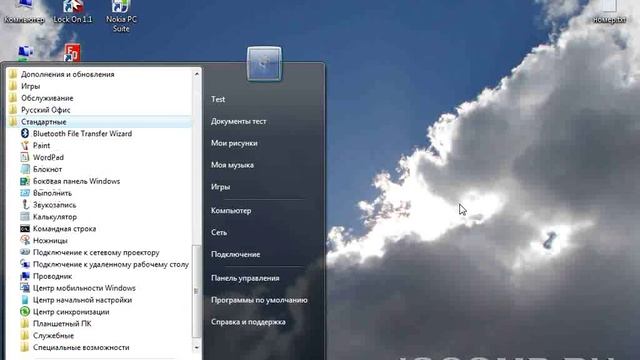Click the Блокнот notepad icon
This screenshot has height=360, width=640.
25,169
